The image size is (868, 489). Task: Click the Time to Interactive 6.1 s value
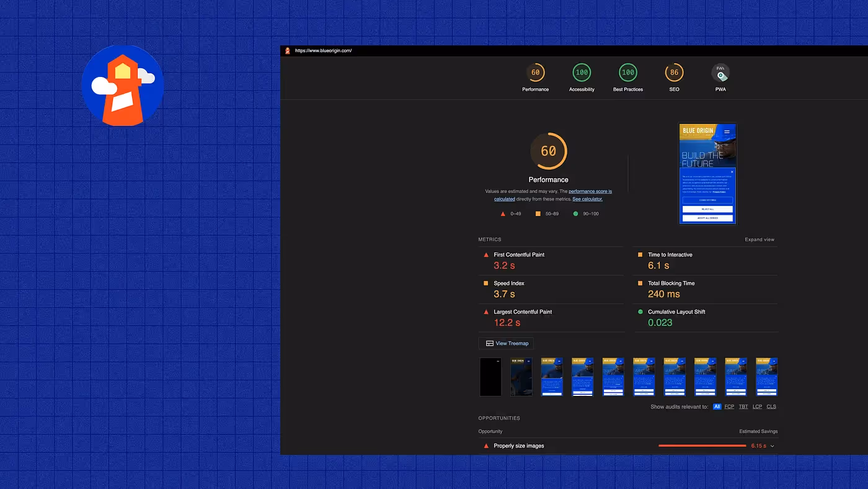coord(658,266)
